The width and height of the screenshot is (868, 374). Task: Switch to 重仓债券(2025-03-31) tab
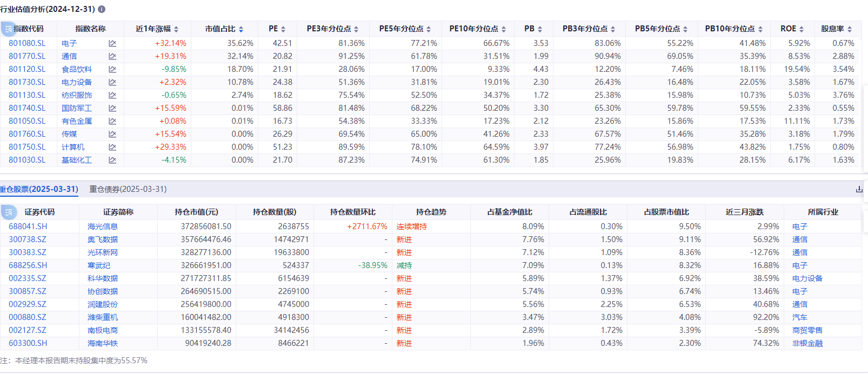pyautogui.click(x=128, y=189)
